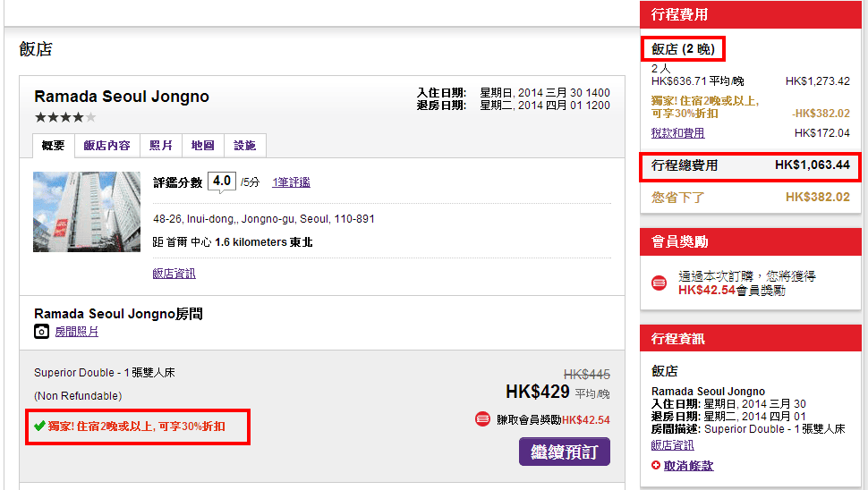Switch to the 飯店內容 tab
This screenshot has height=490, width=868.
click(x=106, y=146)
